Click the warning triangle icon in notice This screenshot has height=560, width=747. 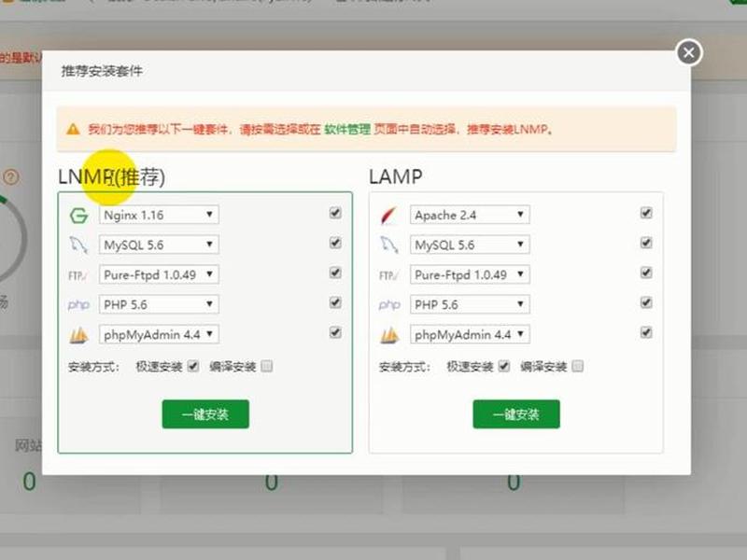click(x=73, y=129)
